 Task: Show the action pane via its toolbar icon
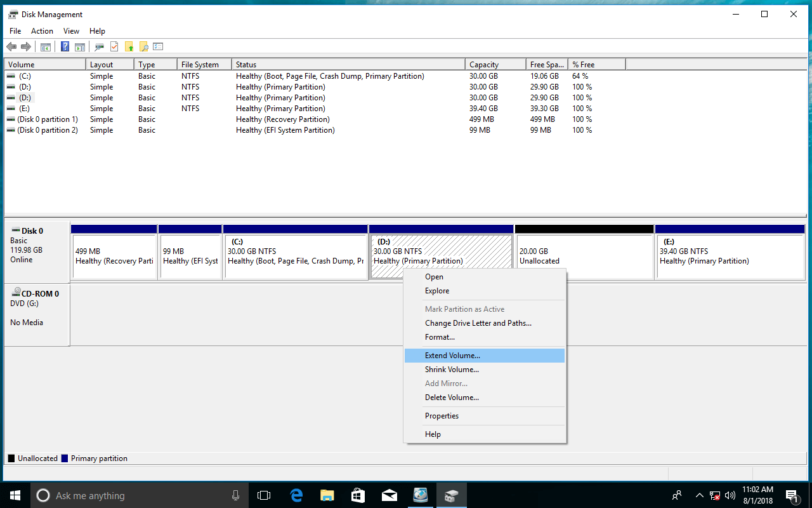(79, 46)
